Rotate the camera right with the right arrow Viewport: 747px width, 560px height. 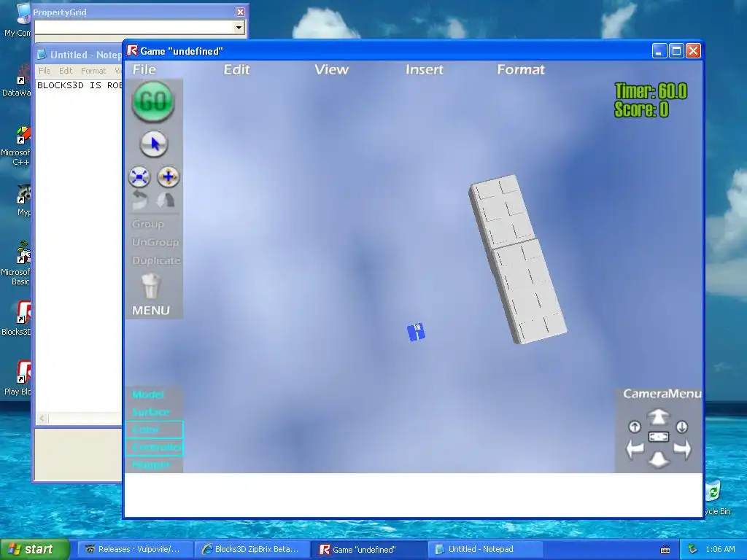point(682,448)
